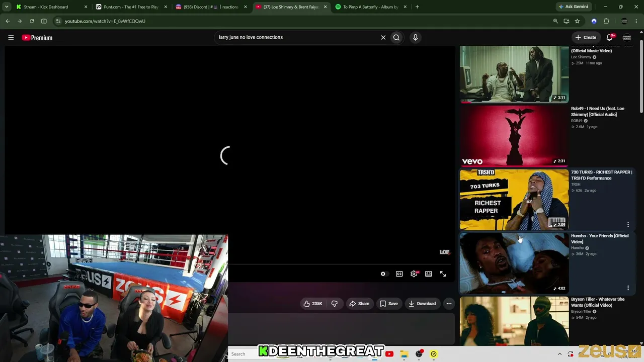Open more actions menu beside Download
Viewport: 644px width, 362px height.
pos(449,304)
